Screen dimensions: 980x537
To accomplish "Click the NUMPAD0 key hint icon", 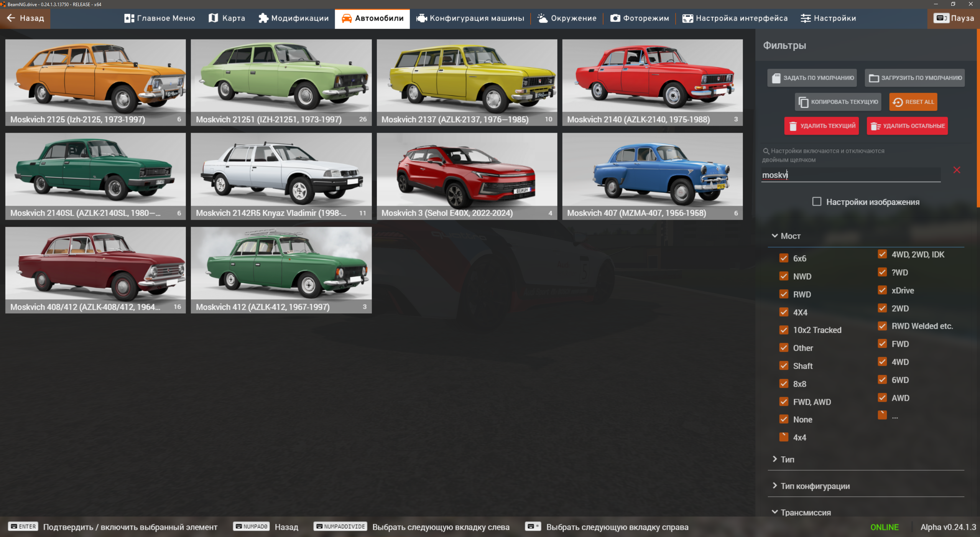I will pos(251,526).
